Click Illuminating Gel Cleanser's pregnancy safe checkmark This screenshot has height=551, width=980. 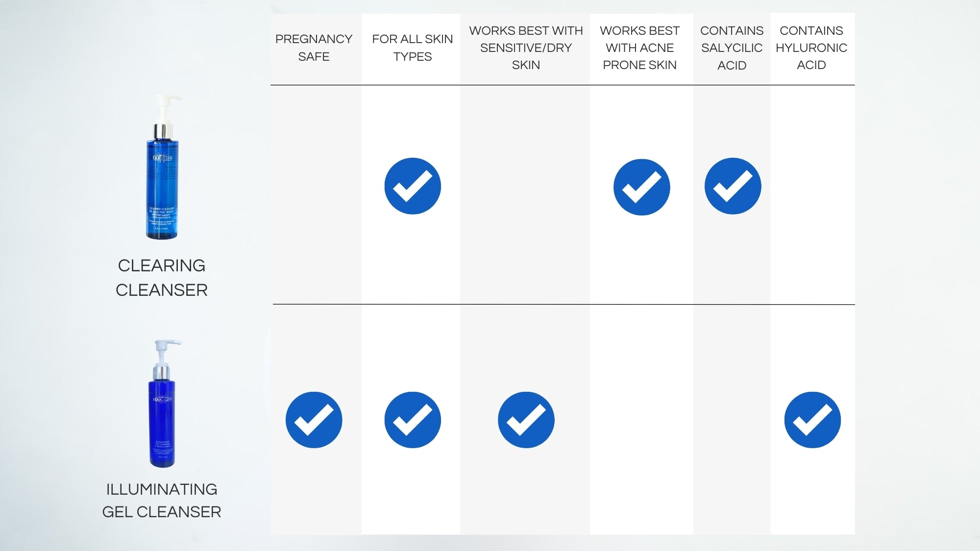tap(314, 420)
